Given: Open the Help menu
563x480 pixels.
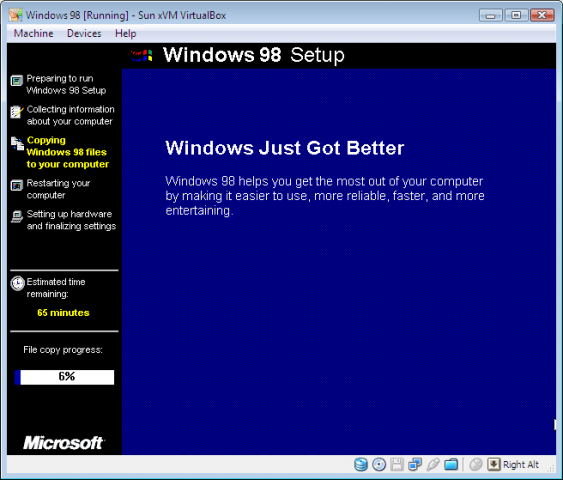Looking at the screenshot, I should tap(125, 33).
